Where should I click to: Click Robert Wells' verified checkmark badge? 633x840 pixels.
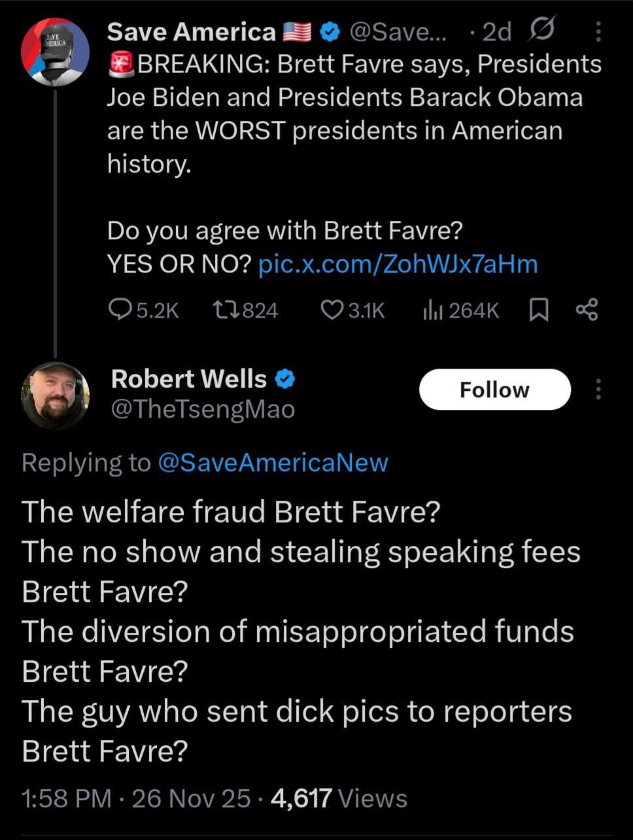(286, 379)
